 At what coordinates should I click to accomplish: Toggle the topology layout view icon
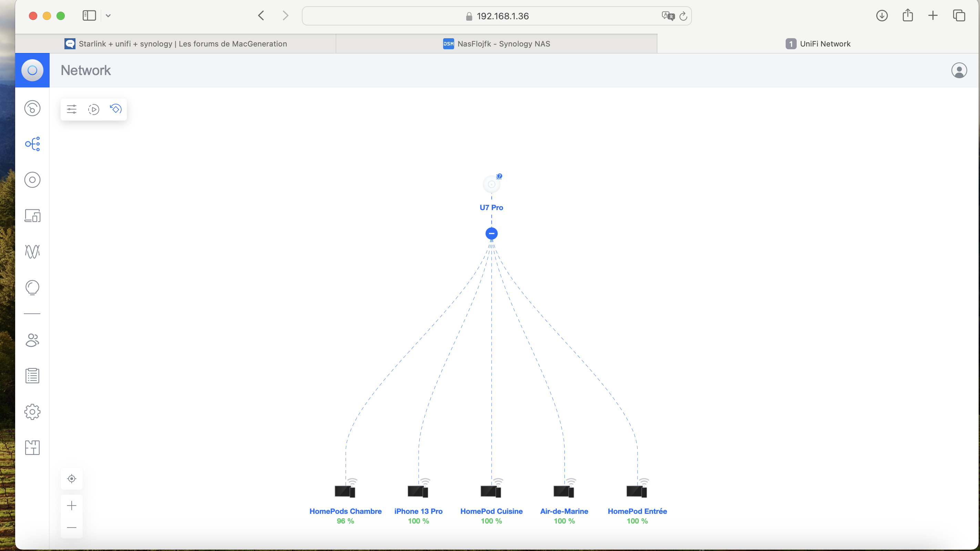pyautogui.click(x=115, y=109)
